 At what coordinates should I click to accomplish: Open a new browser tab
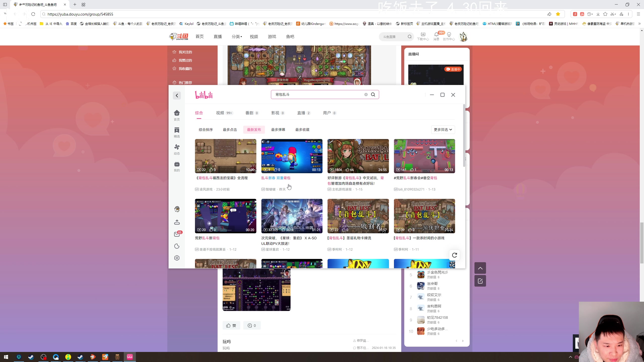[75, 5]
